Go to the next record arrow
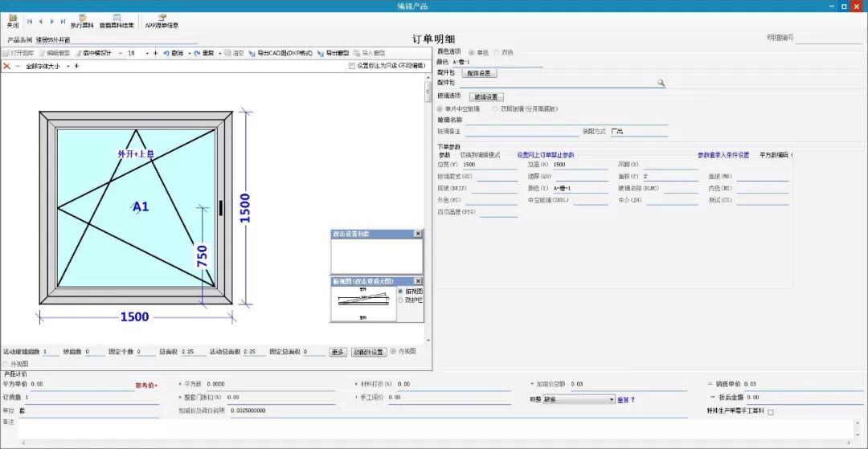 click(x=52, y=21)
